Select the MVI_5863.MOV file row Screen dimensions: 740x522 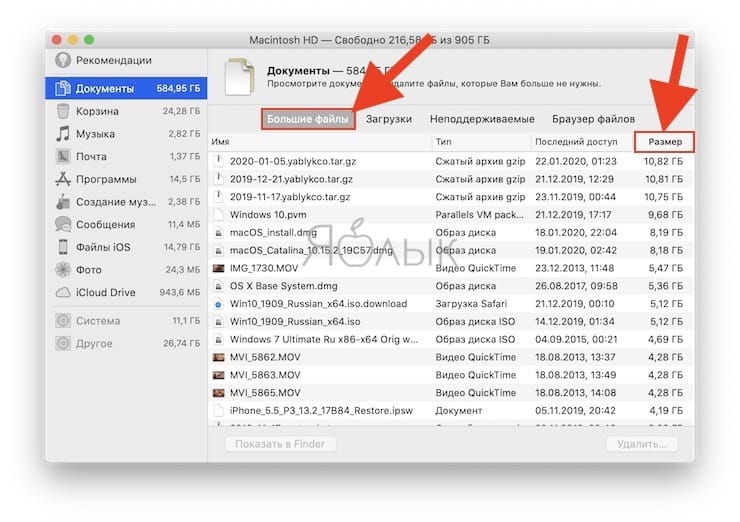451,375
